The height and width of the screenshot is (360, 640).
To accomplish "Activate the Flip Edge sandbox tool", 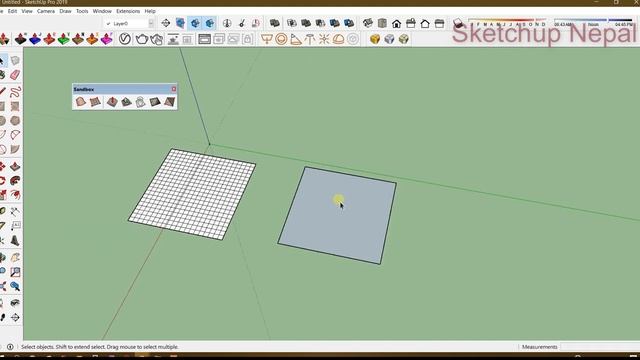I will click(x=169, y=102).
